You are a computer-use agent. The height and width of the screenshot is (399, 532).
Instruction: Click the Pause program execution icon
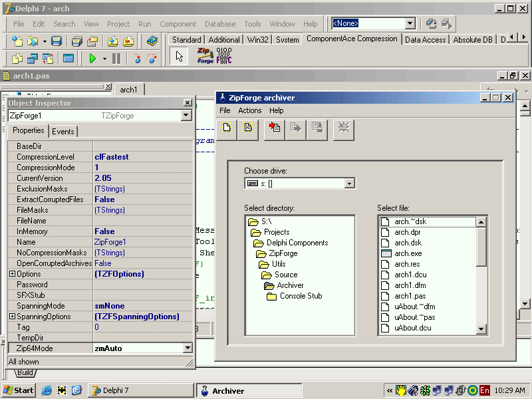116,59
